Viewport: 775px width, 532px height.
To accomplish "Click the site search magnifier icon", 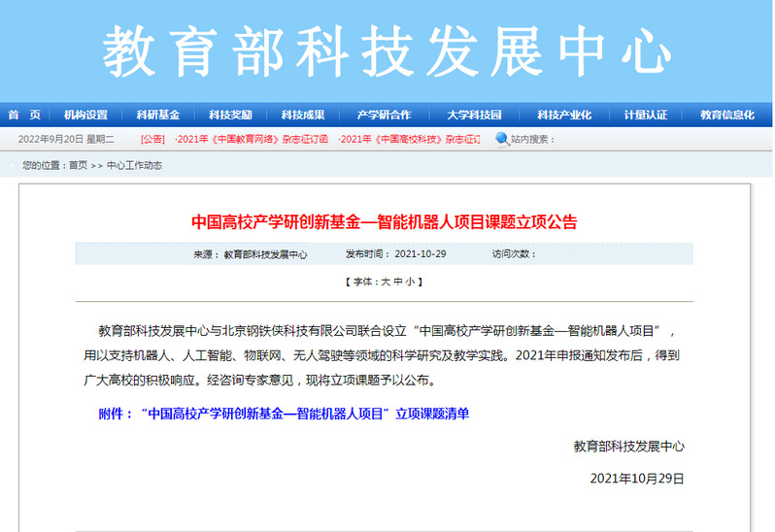I will pos(502,139).
